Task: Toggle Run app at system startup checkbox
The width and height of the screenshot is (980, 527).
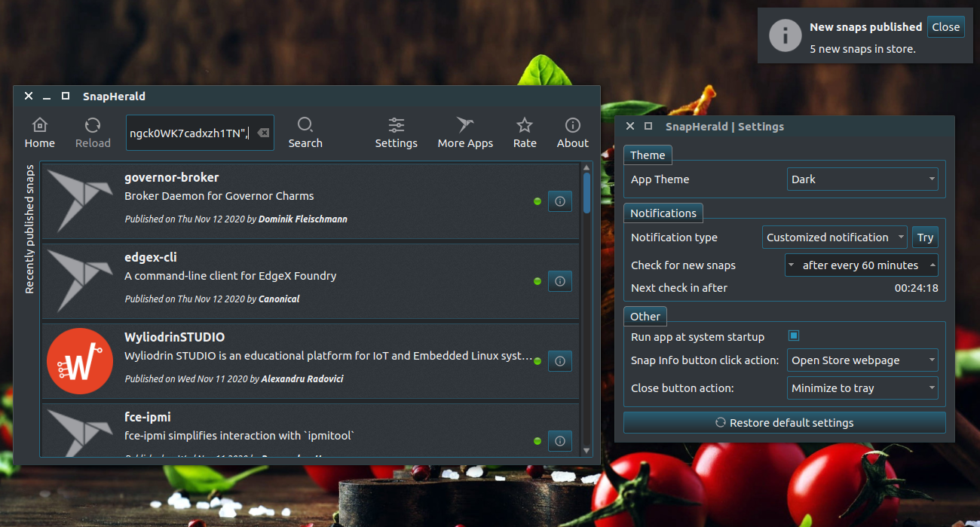Action: point(794,336)
